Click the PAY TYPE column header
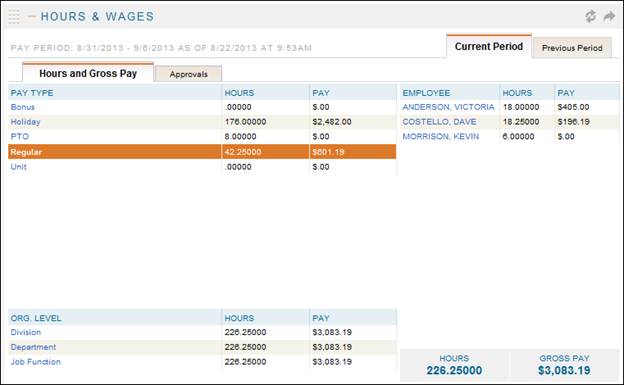Screen dimensions: 624x385 (32, 93)
